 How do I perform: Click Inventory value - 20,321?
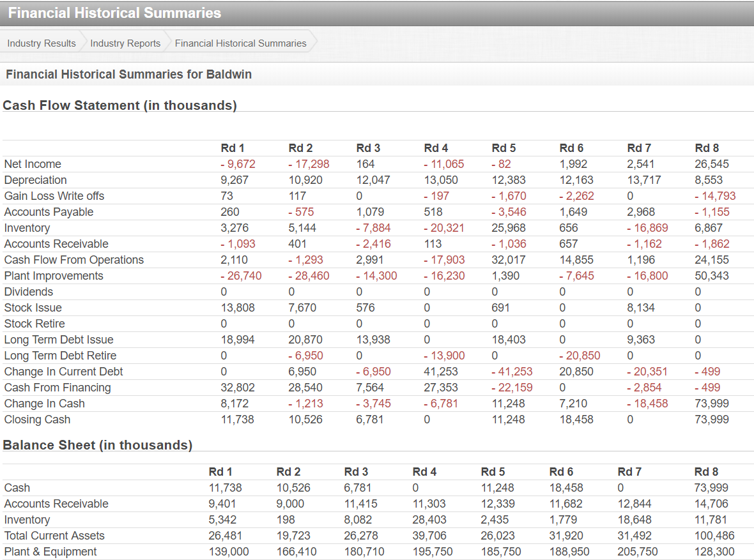pos(444,228)
